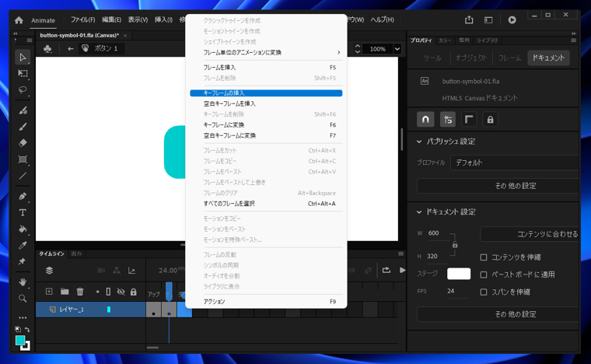
Task: Select the Lasso tool
Action: coord(23,90)
